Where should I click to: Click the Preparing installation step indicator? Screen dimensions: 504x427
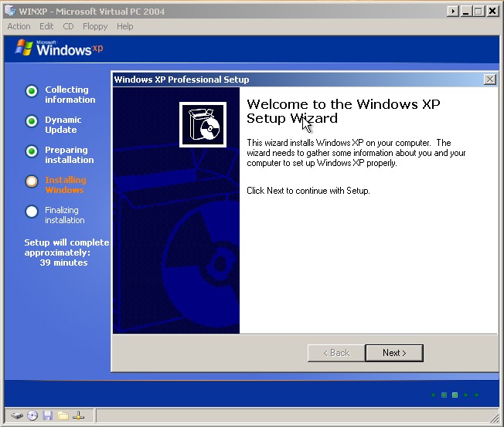click(32, 151)
